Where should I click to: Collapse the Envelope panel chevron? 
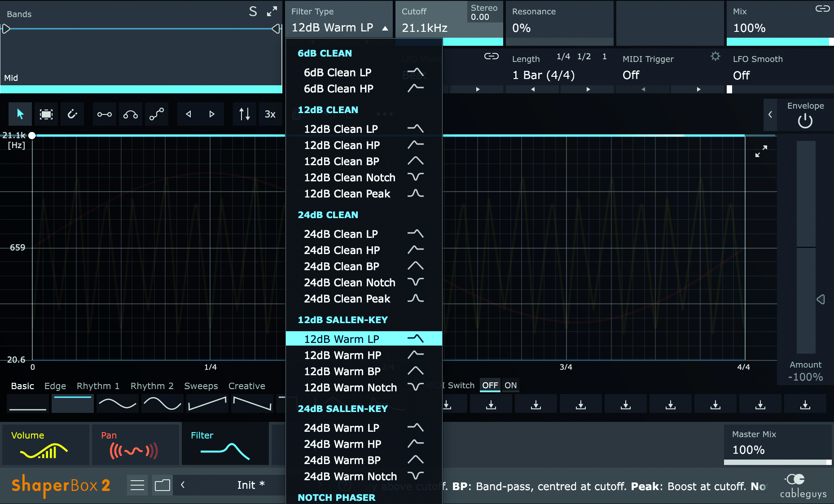coord(770,114)
